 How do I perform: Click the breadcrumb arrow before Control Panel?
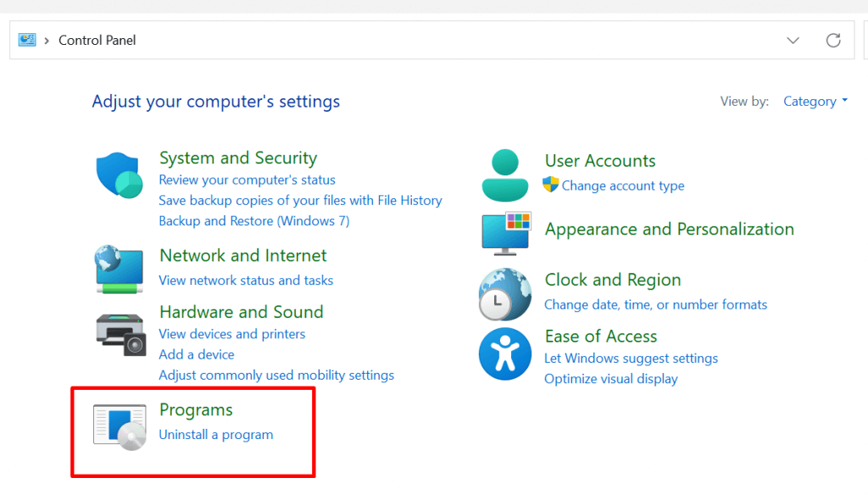coord(47,40)
